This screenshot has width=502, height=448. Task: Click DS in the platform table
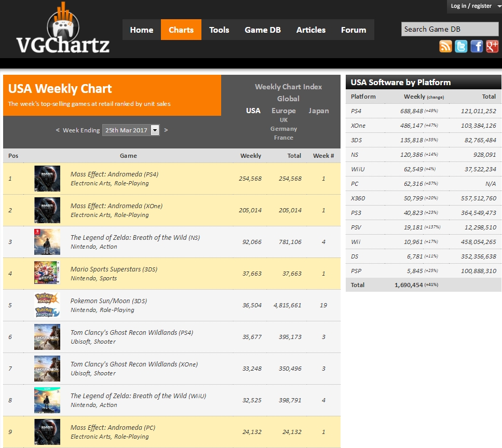tap(355, 256)
